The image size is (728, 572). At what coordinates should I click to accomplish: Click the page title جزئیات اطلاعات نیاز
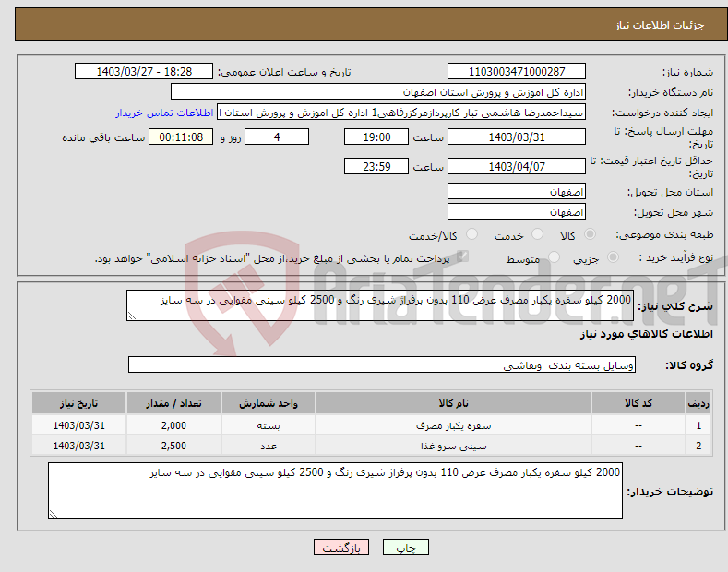[660, 25]
